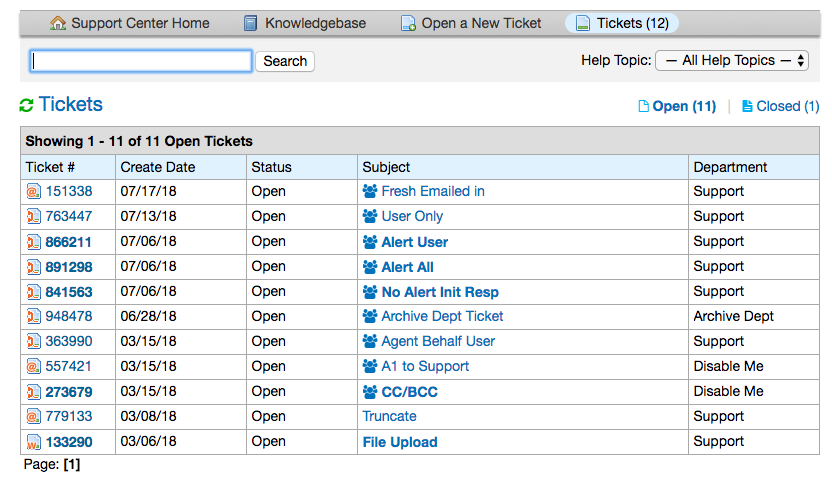The width and height of the screenshot is (832, 487).
Task: Click the source icon for ticket 948478
Action: (33, 316)
